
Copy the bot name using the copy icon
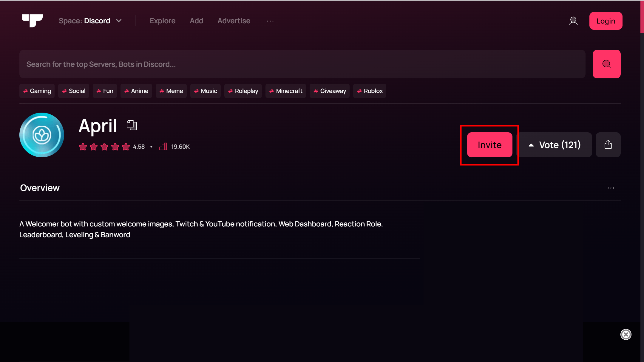point(131,125)
